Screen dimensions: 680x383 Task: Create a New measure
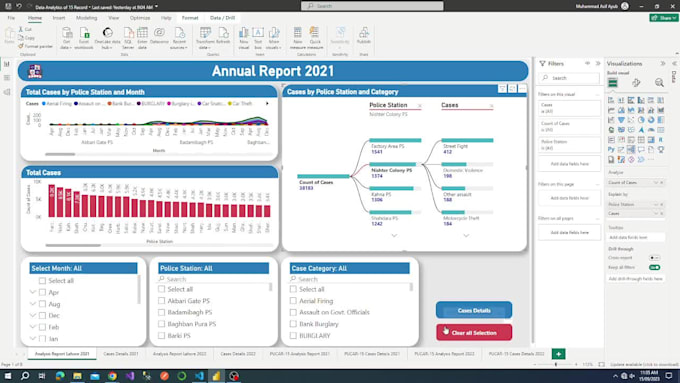pyautogui.click(x=298, y=37)
